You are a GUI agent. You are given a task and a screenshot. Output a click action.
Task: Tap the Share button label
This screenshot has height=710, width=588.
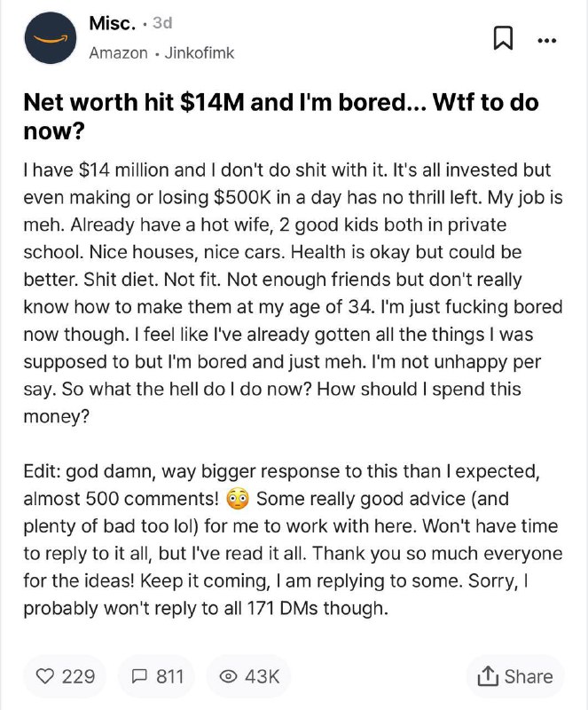pyautogui.click(x=529, y=676)
